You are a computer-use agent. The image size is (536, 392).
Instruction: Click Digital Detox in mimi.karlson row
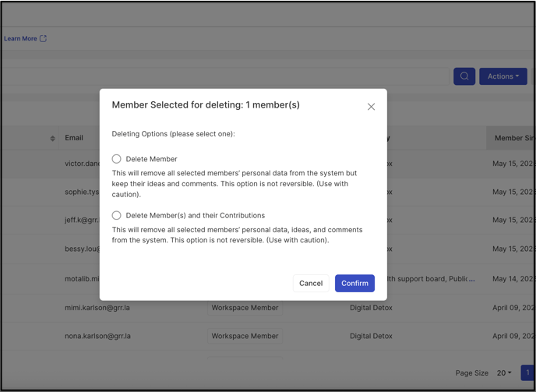[x=371, y=308]
